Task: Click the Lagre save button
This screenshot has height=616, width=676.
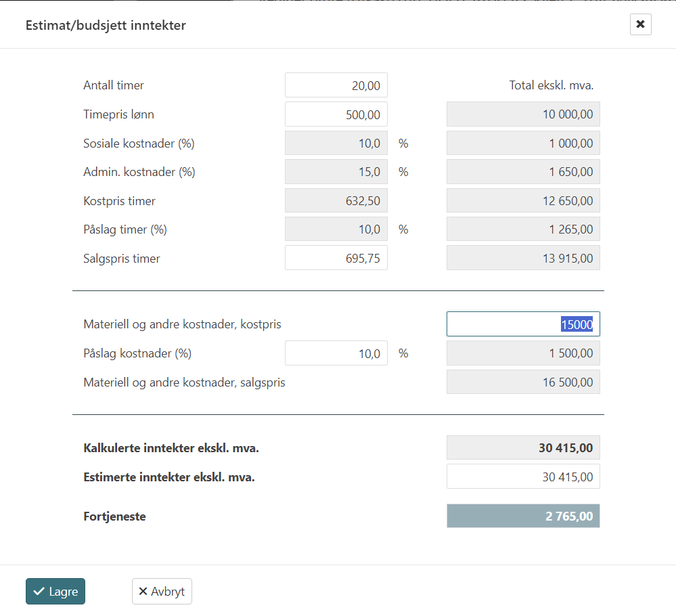Action: point(55,591)
